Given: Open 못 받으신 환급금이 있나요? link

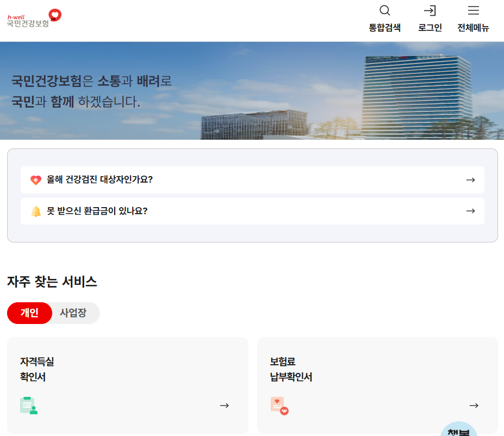Looking at the screenshot, I should tap(252, 211).
